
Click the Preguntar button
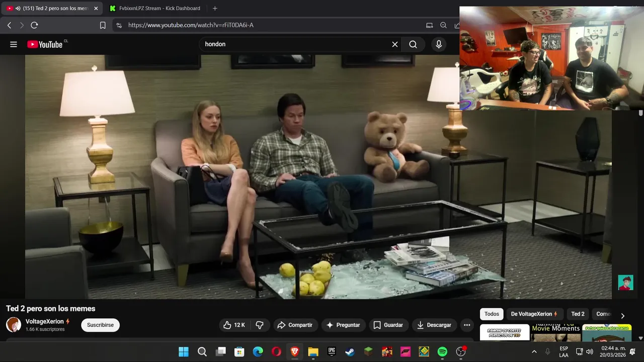pos(344,325)
